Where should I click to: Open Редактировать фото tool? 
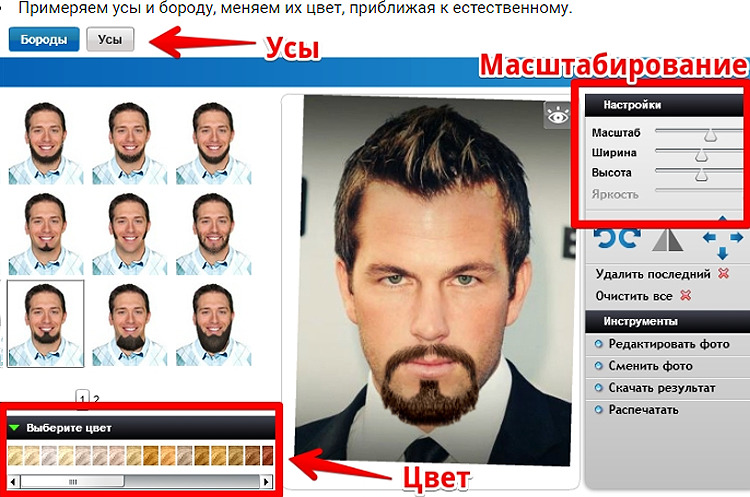pyautogui.click(x=669, y=344)
